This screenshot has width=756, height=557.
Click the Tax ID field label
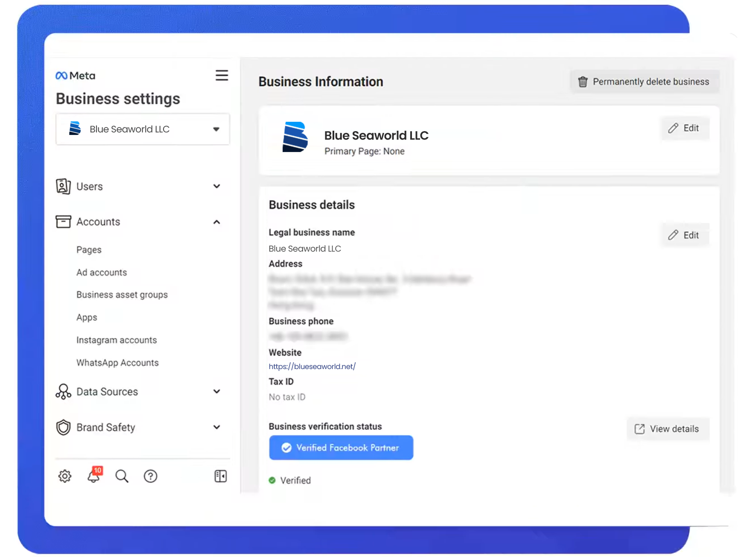pos(281,381)
